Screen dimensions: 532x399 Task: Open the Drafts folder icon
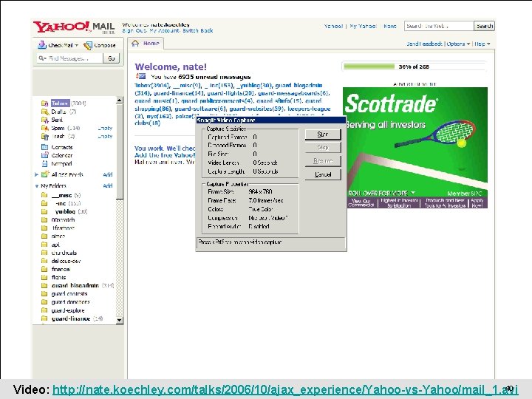[x=45, y=112]
